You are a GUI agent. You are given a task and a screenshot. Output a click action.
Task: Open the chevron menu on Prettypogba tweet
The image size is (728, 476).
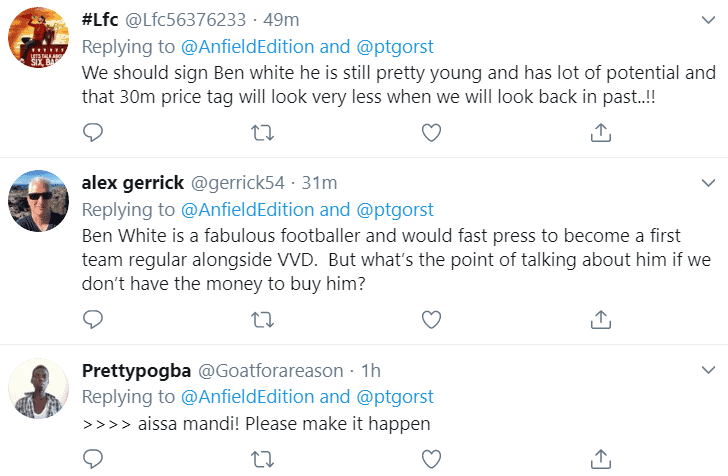708,370
